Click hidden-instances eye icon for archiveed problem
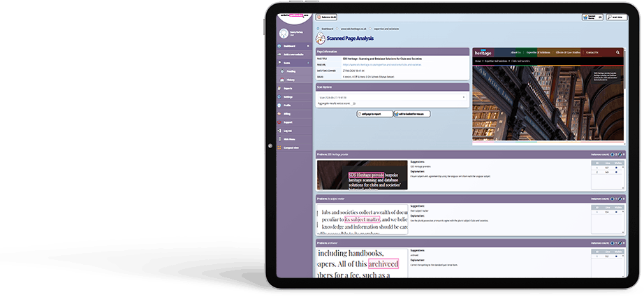Viewport: 644px width, 297px height. click(x=620, y=242)
